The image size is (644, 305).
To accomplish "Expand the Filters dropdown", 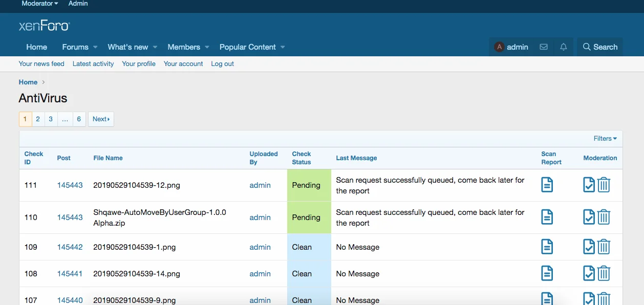I will pyautogui.click(x=605, y=139).
